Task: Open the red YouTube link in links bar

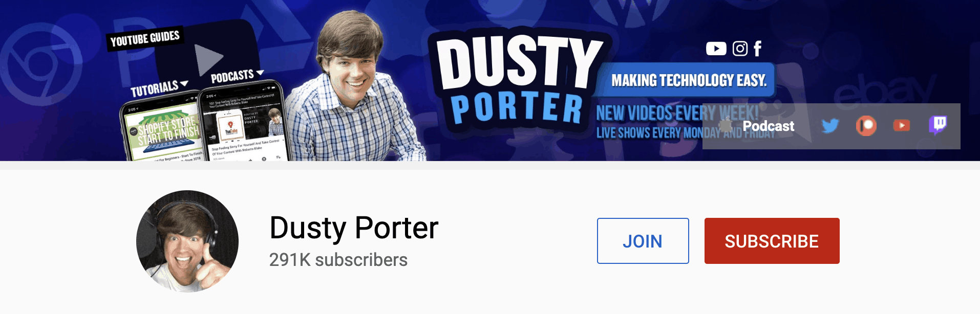Action: 902,125
